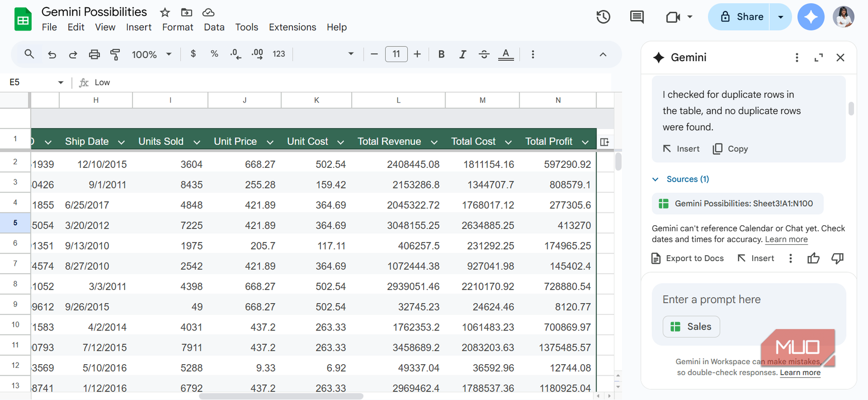This screenshot has height=400, width=868.
Task: Open the Units Sold column filter dropdown
Action: (197, 142)
